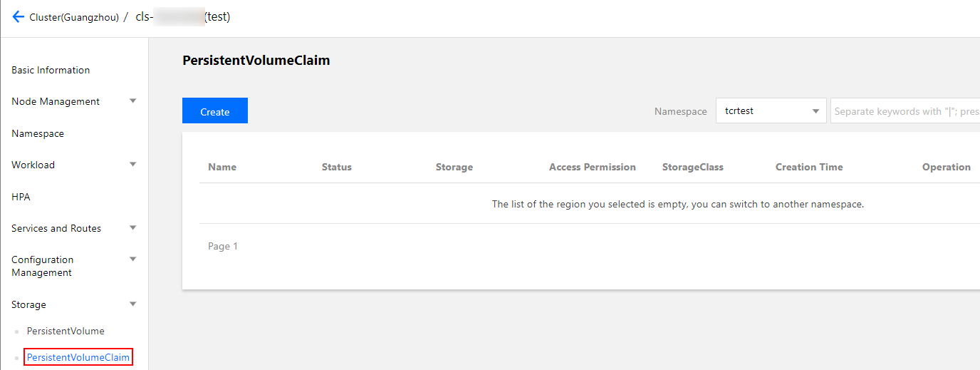Click the keyword search field
This screenshot has height=370, width=980.
tap(905, 111)
